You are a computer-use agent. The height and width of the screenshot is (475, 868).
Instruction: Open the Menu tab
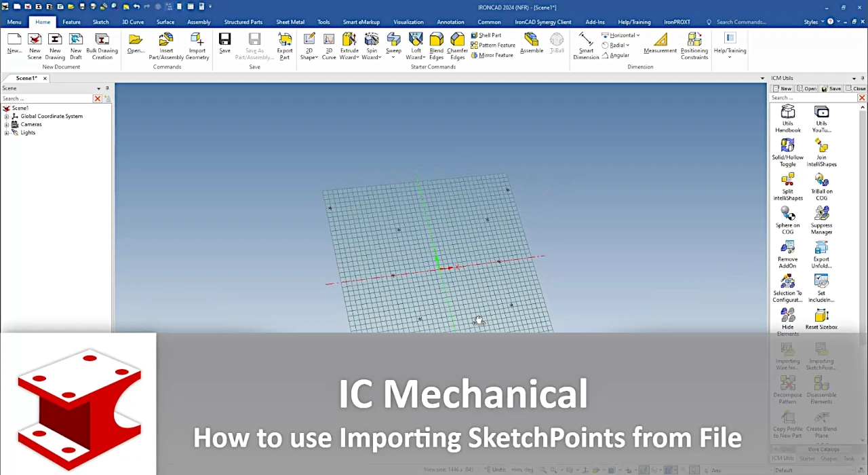tap(14, 22)
